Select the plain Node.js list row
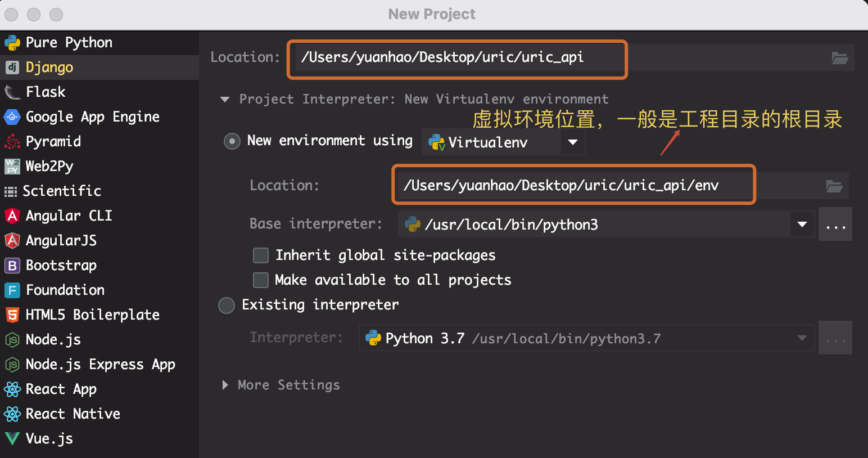 click(100, 340)
